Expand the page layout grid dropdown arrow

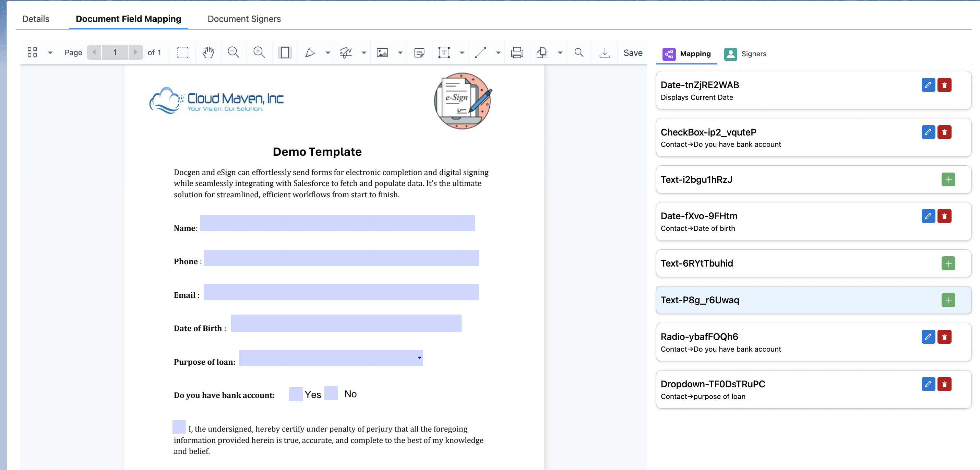(x=50, y=53)
